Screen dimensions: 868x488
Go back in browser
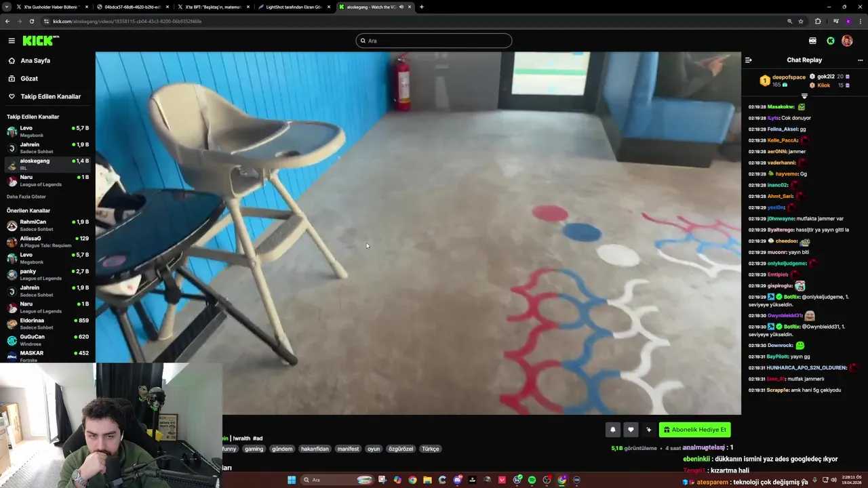tap(7, 21)
